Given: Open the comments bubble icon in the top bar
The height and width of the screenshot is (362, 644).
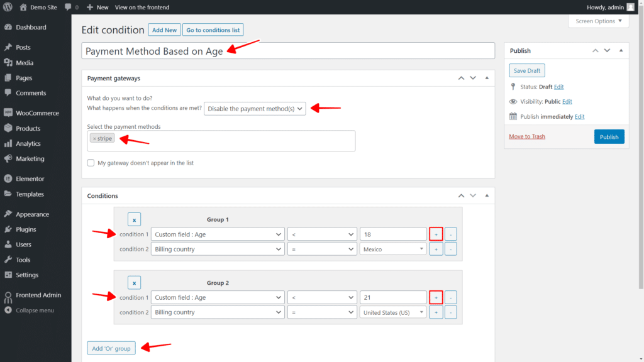Looking at the screenshot, I should [68, 7].
